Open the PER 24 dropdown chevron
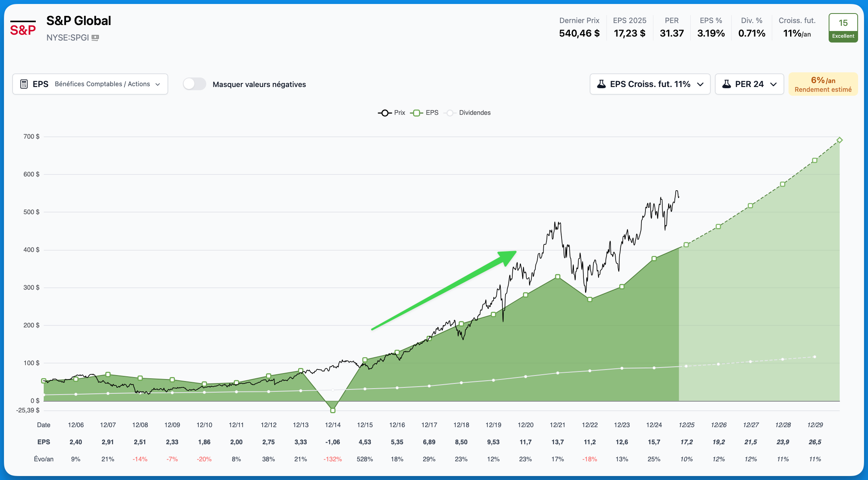The width and height of the screenshot is (868, 480). coord(773,84)
